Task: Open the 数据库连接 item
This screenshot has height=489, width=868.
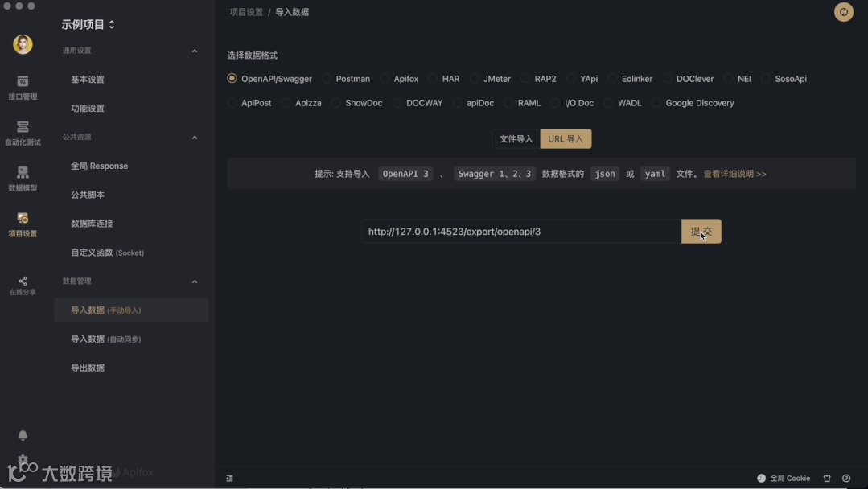Action: pos(131,224)
